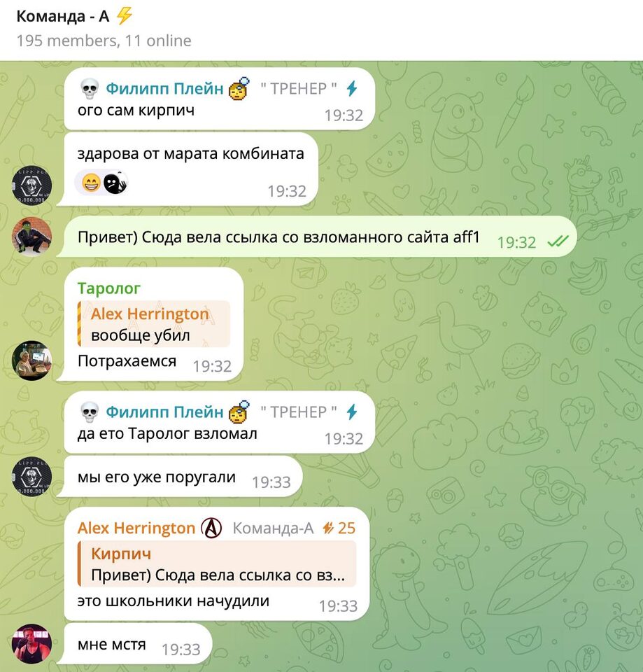
Task: Jump to quoted Кирпич reply message
Action: [217, 563]
